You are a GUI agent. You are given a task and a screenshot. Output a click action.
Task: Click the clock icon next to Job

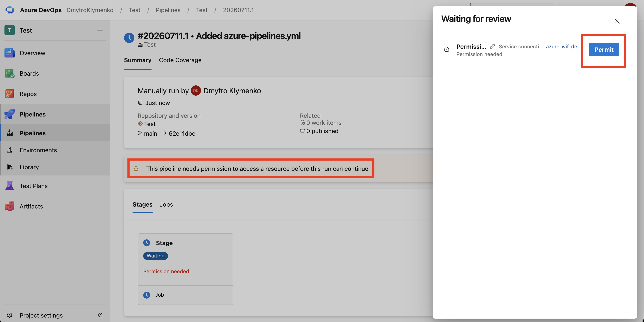146,295
